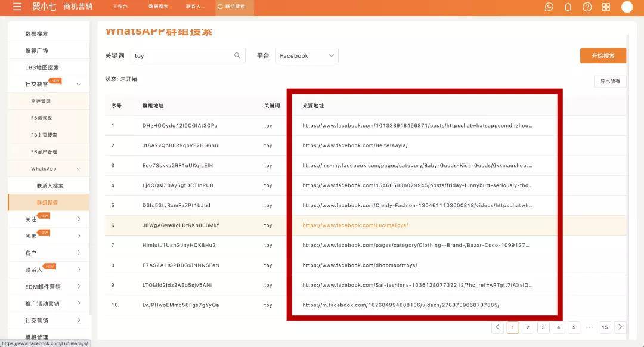The image size is (644, 347).
Task: Click the 导出所有 export button
Action: tap(610, 82)
